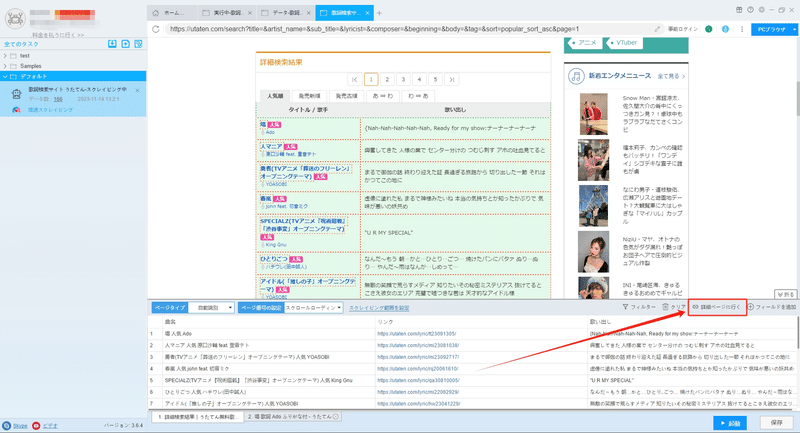Click the robot icon of the scraping task

click(x=16, y=94)
